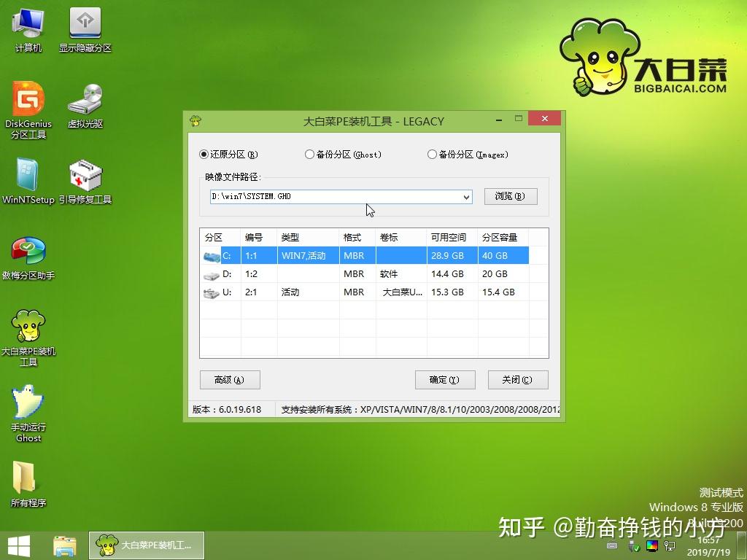Click the USB safely-remove tray icon
This screenshot has height=560, width=747.
pyautogui.click(x=634, y=545)
